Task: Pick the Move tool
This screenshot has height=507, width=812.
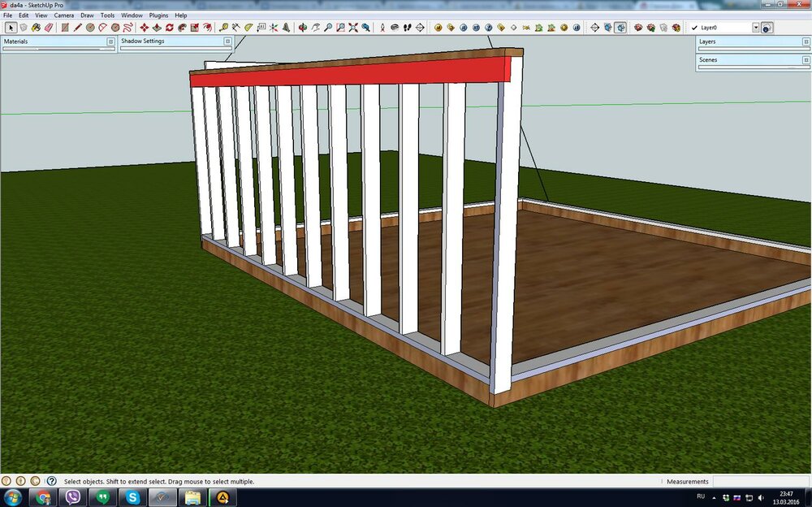Action: [x=145, y=28]
